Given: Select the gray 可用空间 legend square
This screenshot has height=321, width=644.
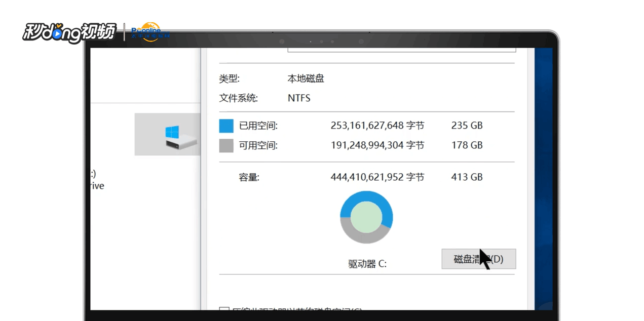Looking at the screenshot, I should [225, 145].
